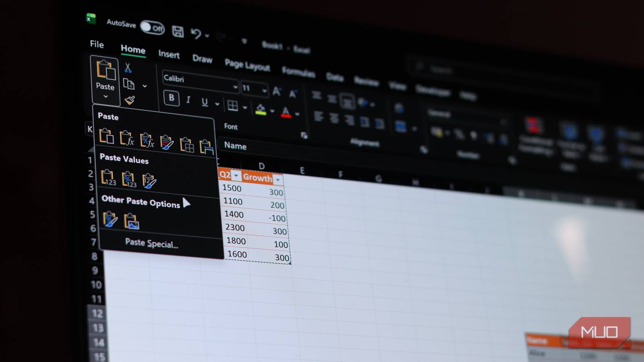
Task: Apply red Font Color
Action: click(x=286, y=112)
